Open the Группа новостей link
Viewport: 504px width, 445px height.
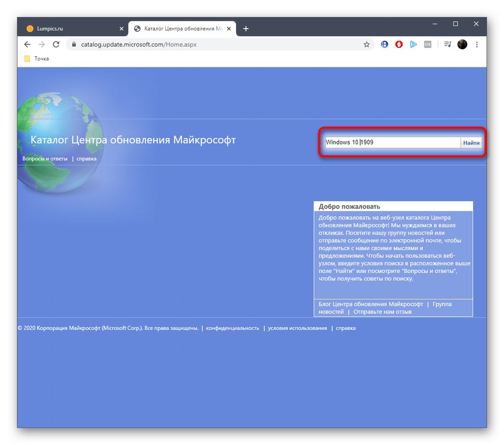(x=385, y=308)
